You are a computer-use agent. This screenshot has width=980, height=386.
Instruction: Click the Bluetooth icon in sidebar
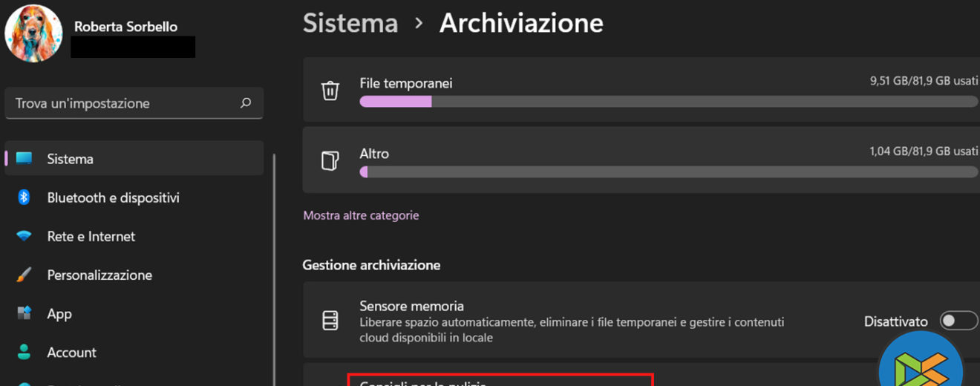(x=24, y=197)
